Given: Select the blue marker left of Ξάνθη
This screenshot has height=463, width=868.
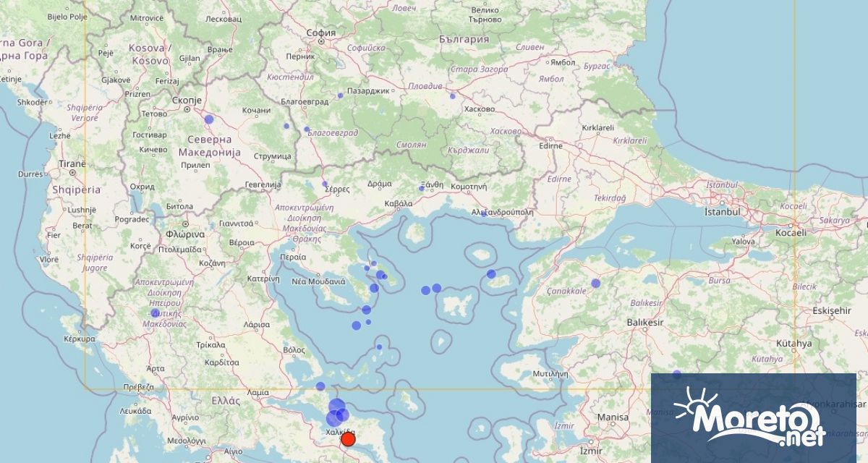Looking at the screenshot, I should [422, 189].
